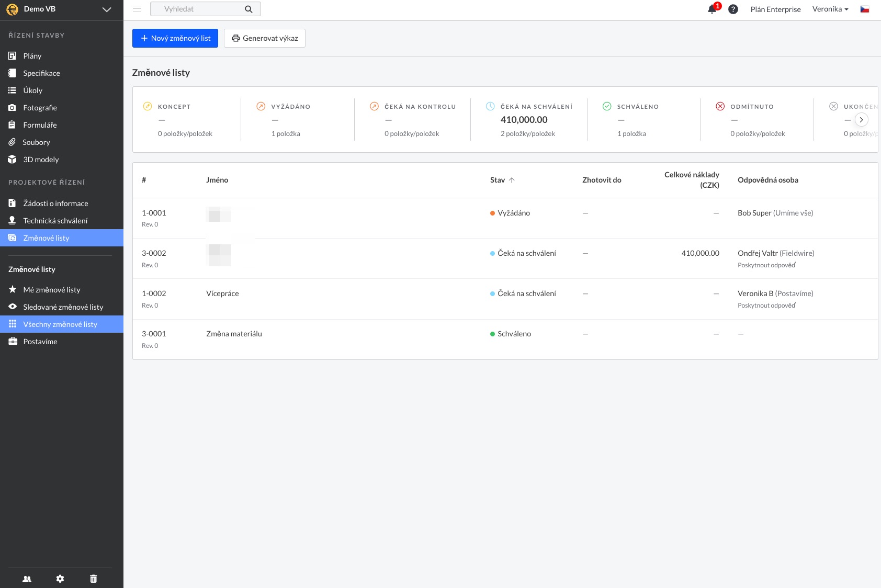Screen dimensions: 881x588
Task: Filter by Čeká na kontrolu card
Action: coord(413,120)
